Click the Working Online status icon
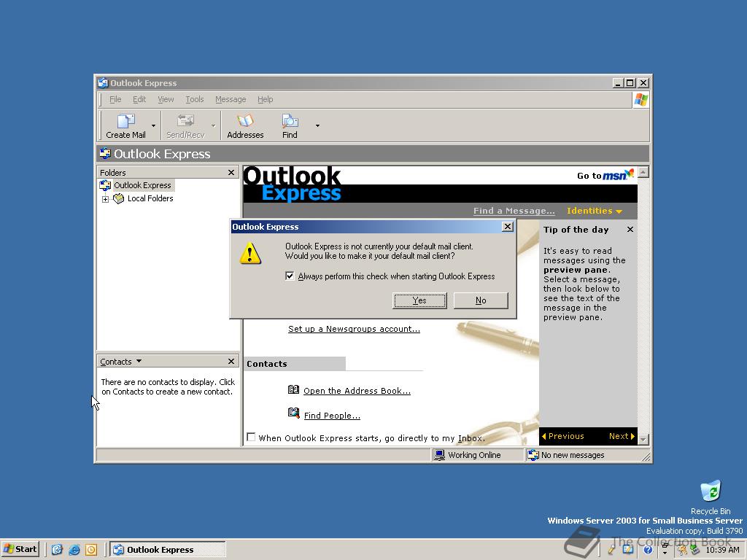This screenshot has height=560, width=747. coord(439,455)
